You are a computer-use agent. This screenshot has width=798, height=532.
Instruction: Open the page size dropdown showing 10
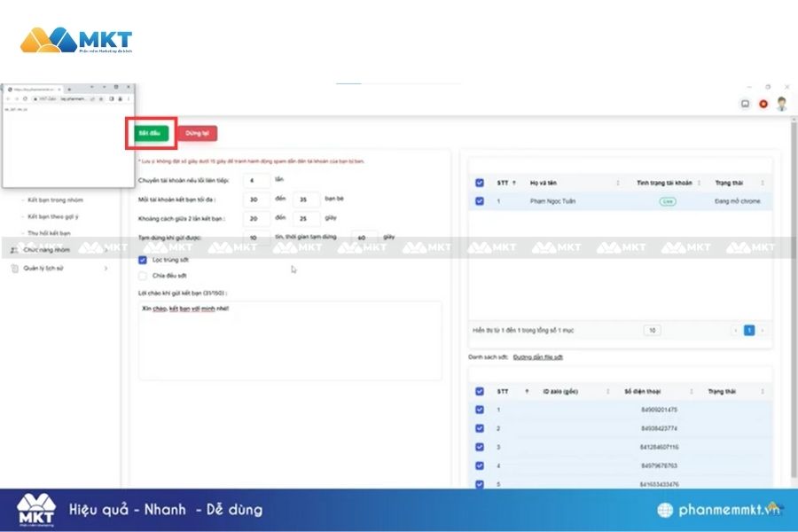point(652,330)
